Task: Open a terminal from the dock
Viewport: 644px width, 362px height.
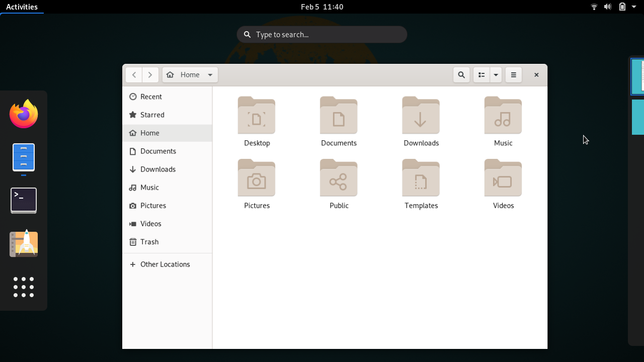Action: pos(23,200)
